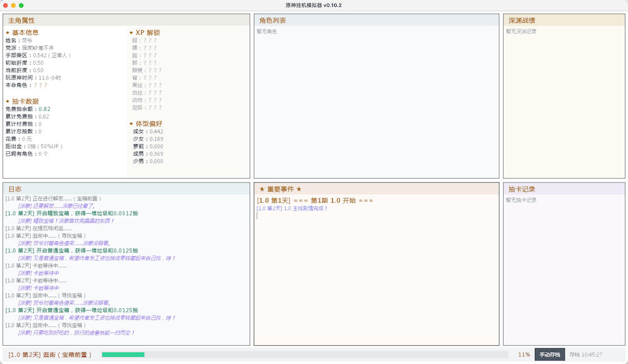Click the green activity progress bar

(123, 355)
